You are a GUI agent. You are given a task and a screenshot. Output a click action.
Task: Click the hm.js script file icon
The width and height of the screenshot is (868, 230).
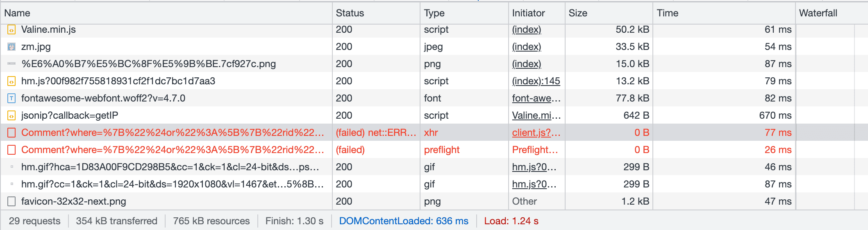coord(11,81)
